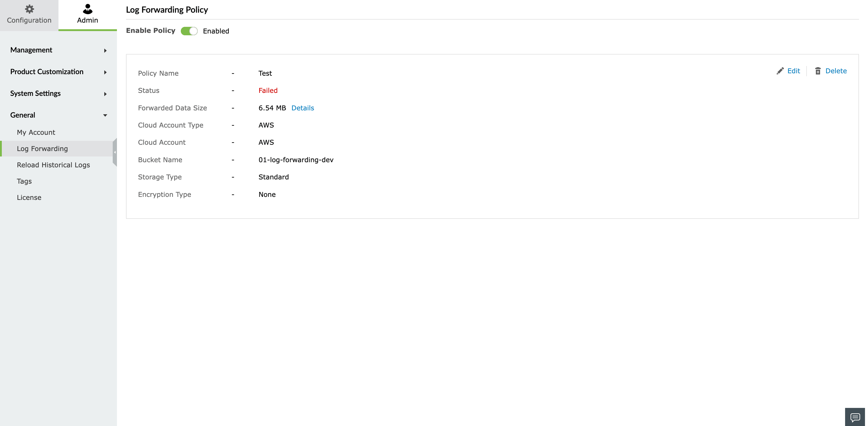Click the Failed status text
This screenshot has width=868, height=426.
tap(268, 90)
